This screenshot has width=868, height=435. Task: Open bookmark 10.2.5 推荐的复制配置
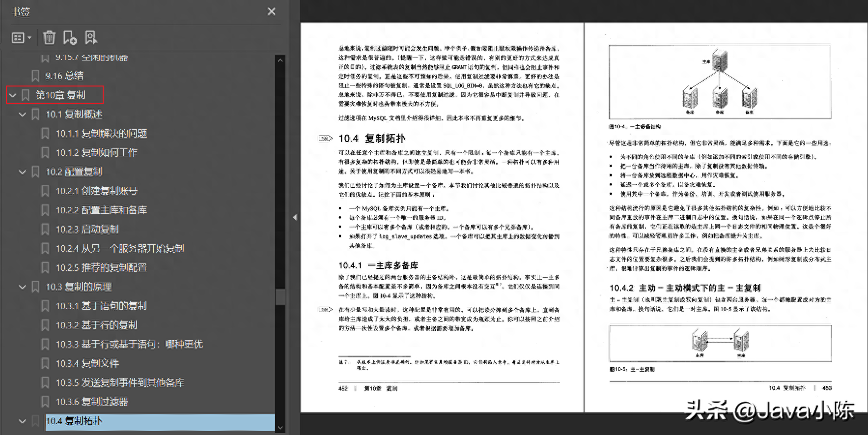pos(101,267)
